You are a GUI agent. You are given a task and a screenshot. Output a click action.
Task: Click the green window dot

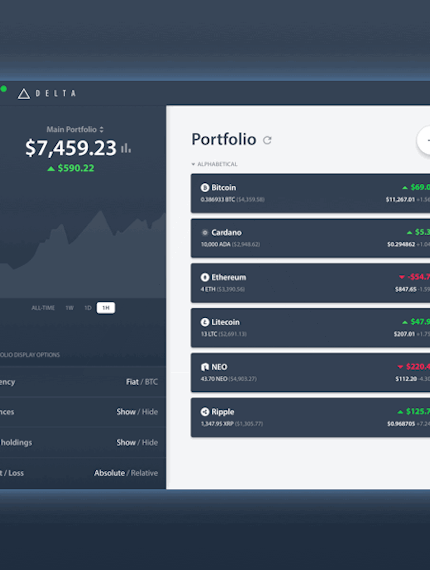[3, 89]
